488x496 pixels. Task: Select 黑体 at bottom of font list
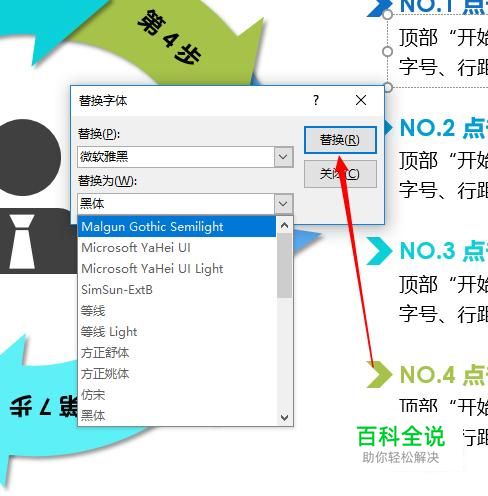(x=177, y=415)
